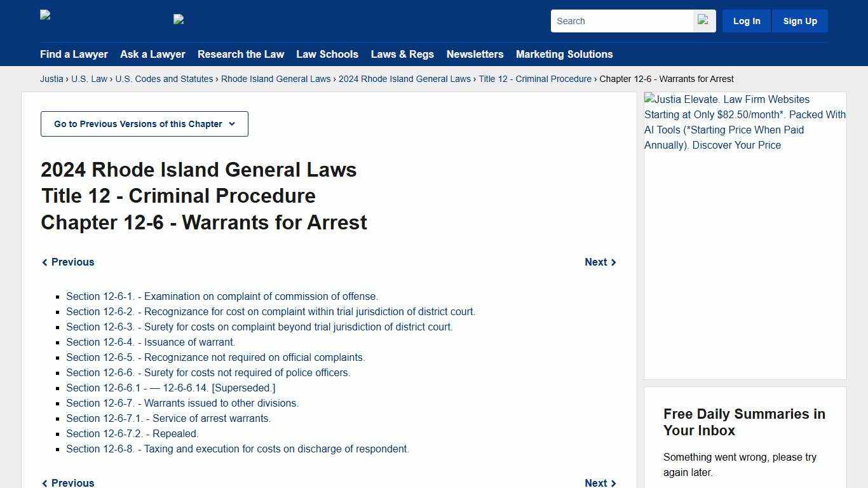Click the U.S. Law breadcrumb link
This screenshot has height=488, width=868.
click(x=89, y=79)
